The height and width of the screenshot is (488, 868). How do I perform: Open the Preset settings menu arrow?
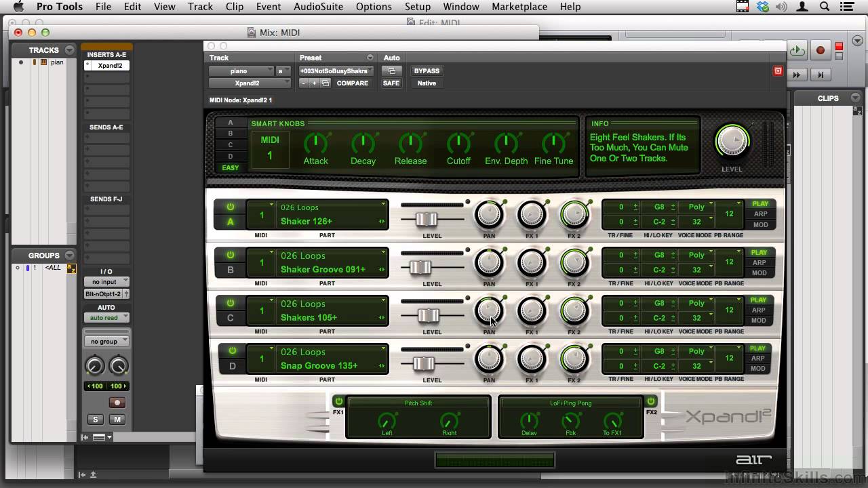point(370,58)
